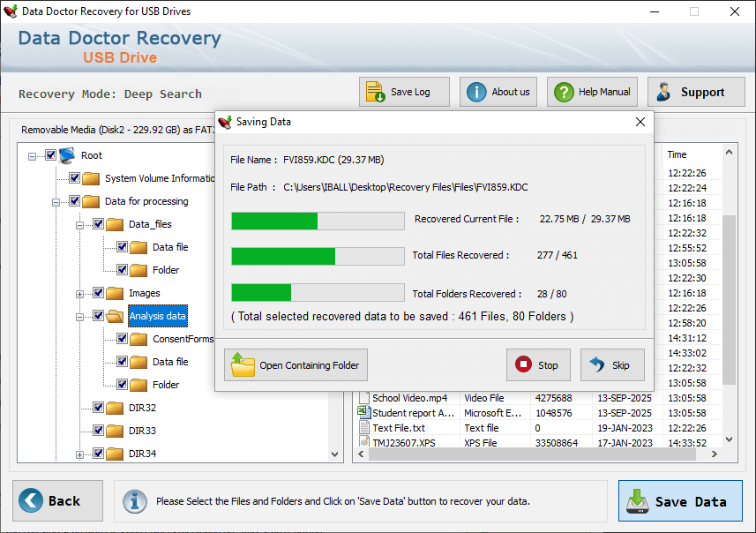Click the Save Log button
Viewport: 756px width, 533px height.
click(x=404, y=92)
